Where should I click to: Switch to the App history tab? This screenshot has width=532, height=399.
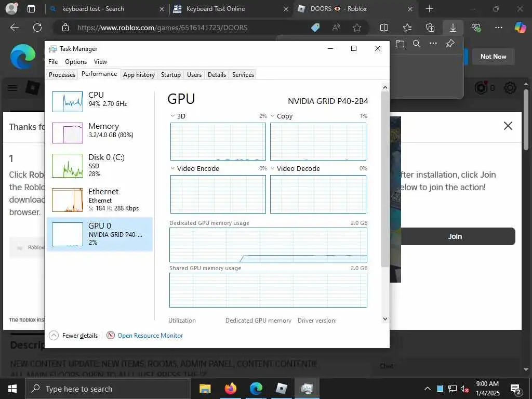click(139, 75)
